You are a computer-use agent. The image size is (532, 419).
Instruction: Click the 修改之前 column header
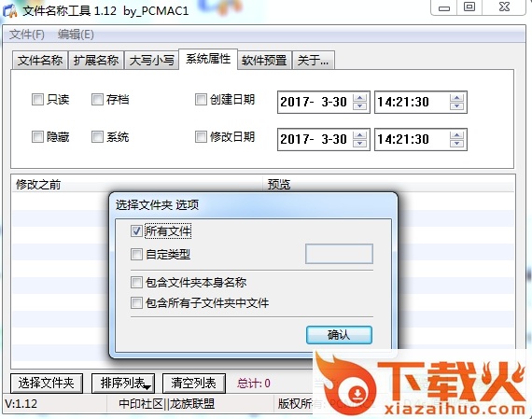click(x=137, y=185)
